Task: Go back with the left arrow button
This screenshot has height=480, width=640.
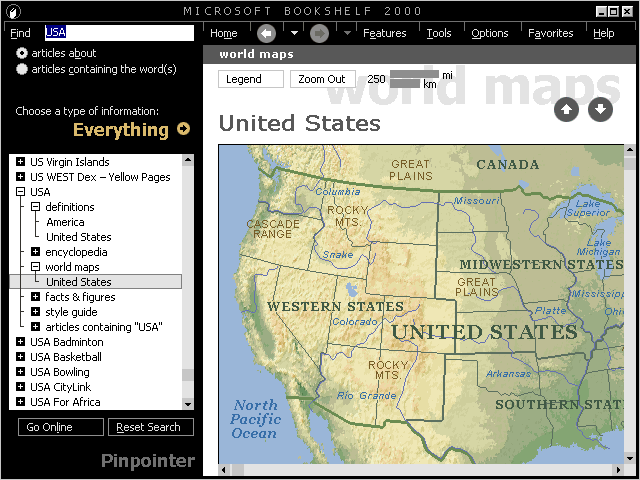Action: (266, 33)
